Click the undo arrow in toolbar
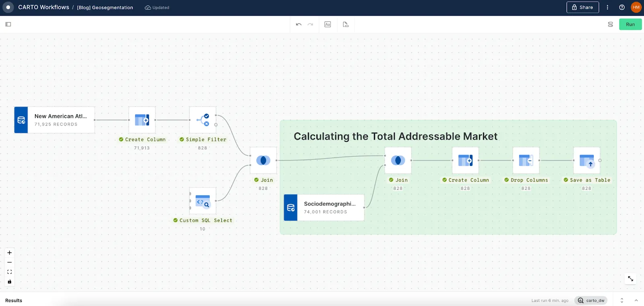The height and width of the screenshot is (306, 644). (299, 25)
